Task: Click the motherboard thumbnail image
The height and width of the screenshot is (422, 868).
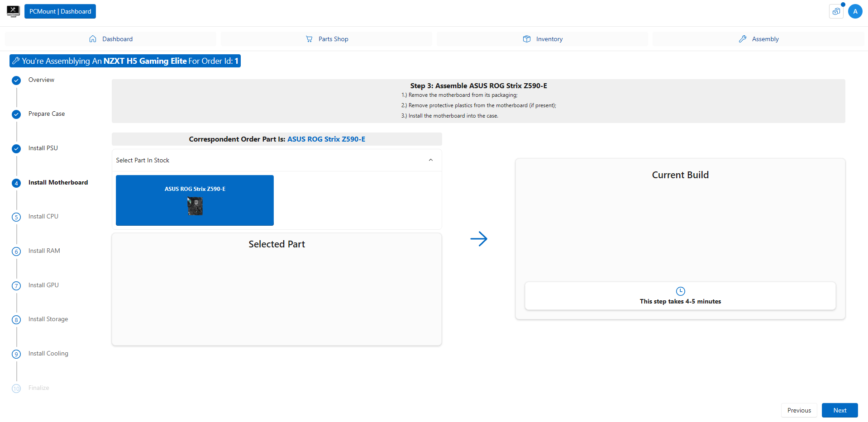Action: 195,206
